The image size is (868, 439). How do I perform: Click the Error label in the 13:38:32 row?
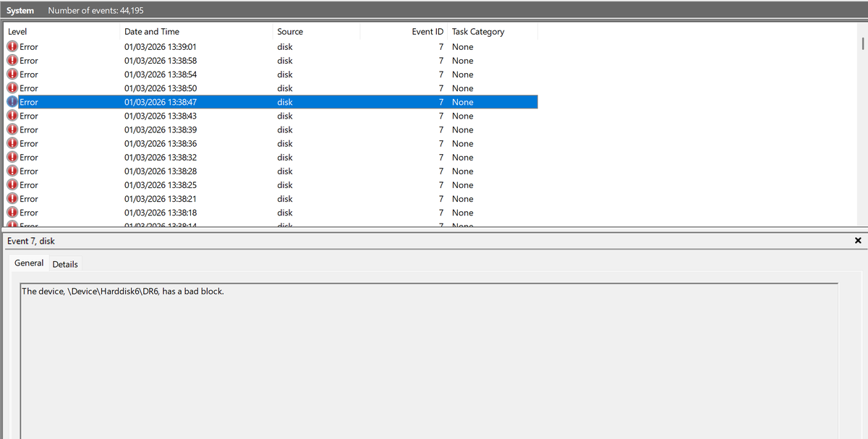coord(29,157)
